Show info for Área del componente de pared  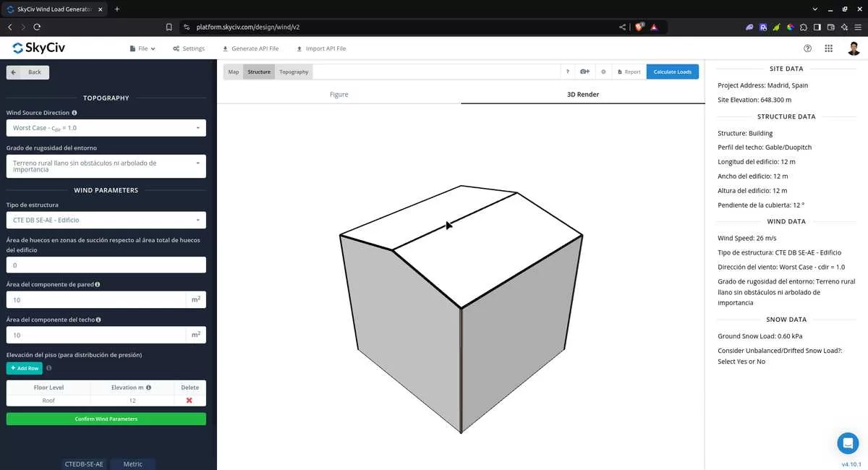[98, 284]
